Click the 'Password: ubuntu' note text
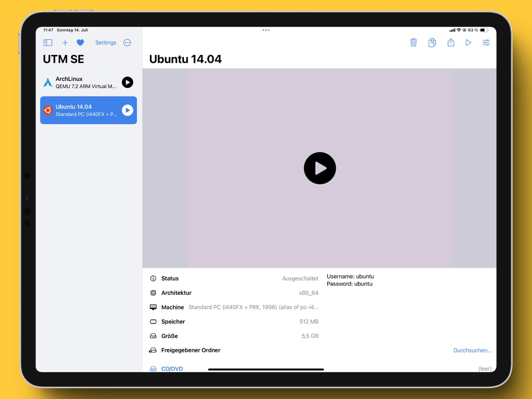Image resolution: width=532 pixels, height=399 pixels. (349, 284)
